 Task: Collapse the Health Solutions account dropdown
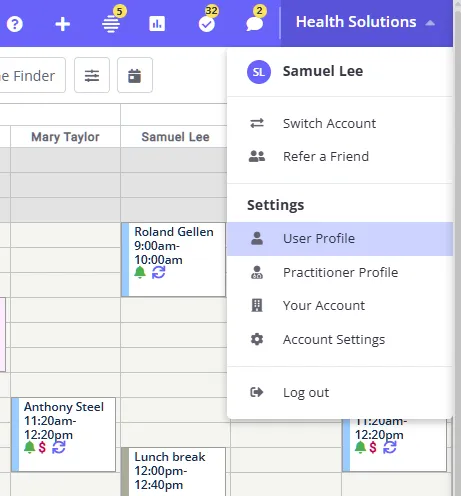point(366,22)
